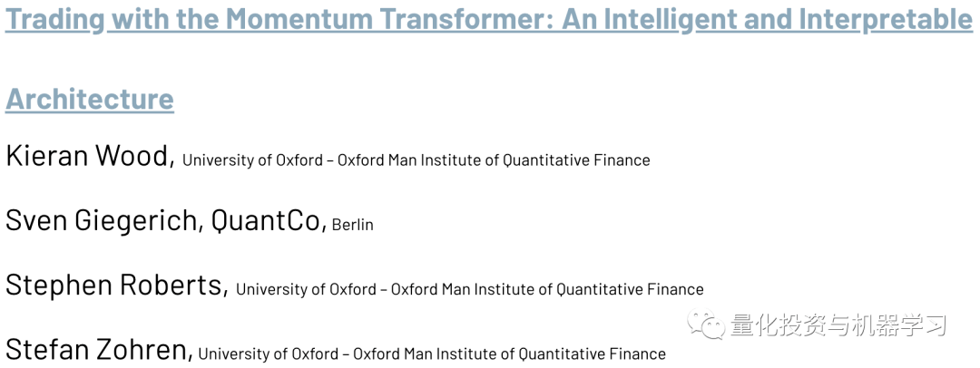Open the 'Trading with the Momentum Transformer' title link
980x368 pixels.
click(x=272, y=19)
